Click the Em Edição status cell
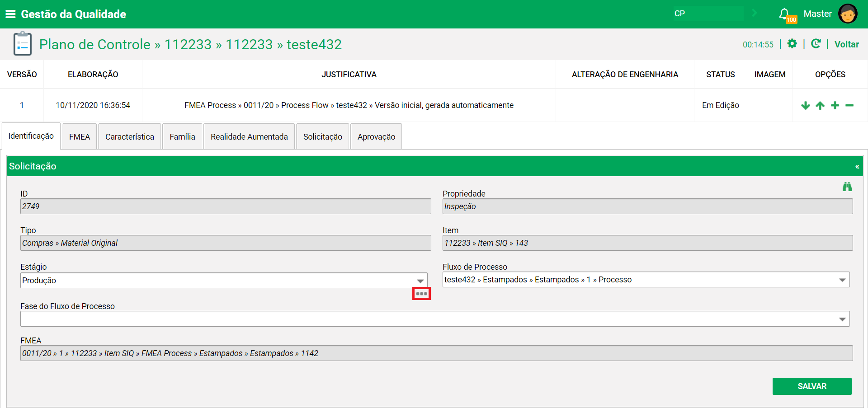Screen dimensions: 868x408 pyautogui.click(x=720, y=105)
